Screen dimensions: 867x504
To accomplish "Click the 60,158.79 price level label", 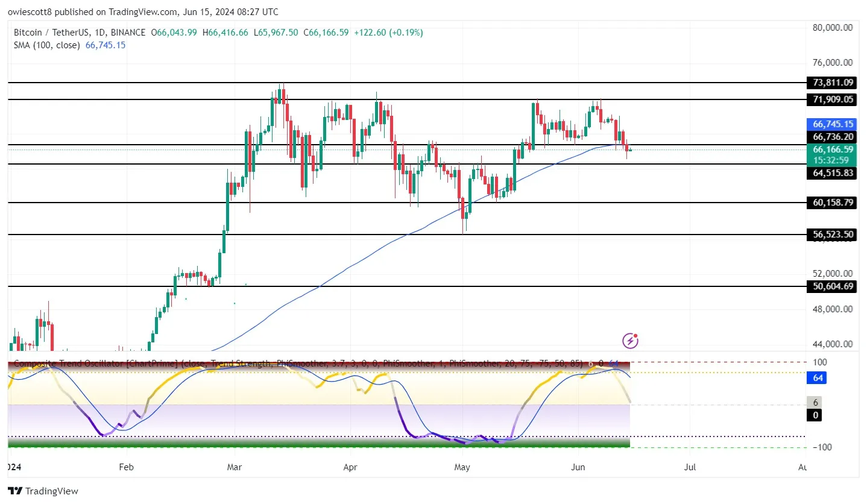I will pos(832,203).
